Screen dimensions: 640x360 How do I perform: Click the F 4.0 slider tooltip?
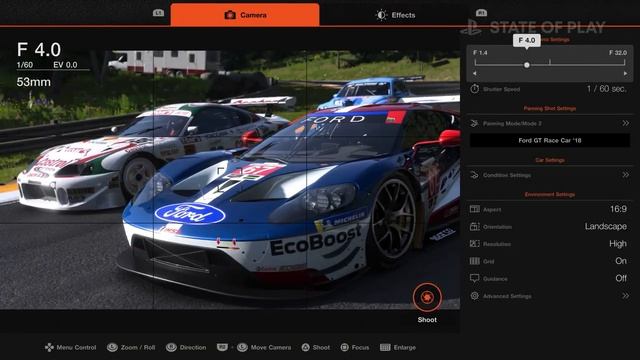527,40
